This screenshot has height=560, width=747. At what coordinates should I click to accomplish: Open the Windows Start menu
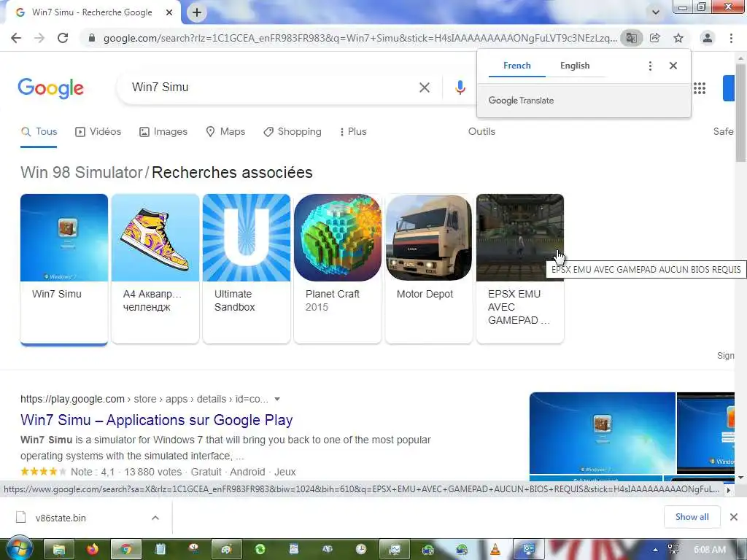[x=19, y=548]
